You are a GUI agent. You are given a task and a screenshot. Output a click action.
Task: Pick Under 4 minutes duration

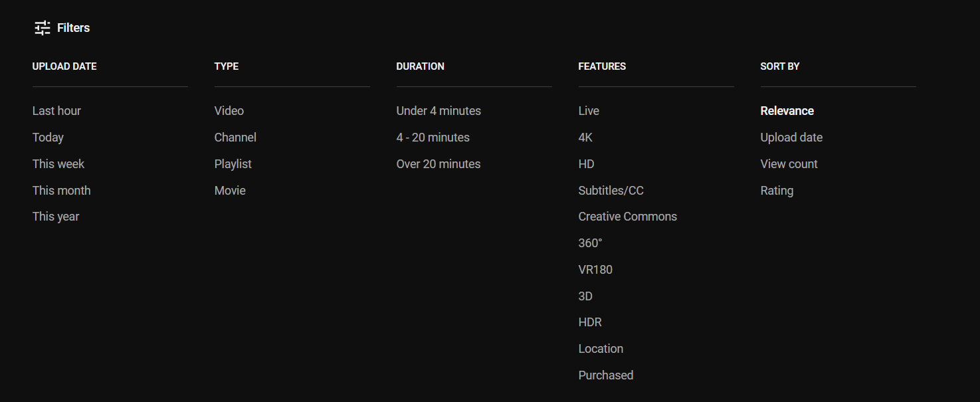pos(439,111)
